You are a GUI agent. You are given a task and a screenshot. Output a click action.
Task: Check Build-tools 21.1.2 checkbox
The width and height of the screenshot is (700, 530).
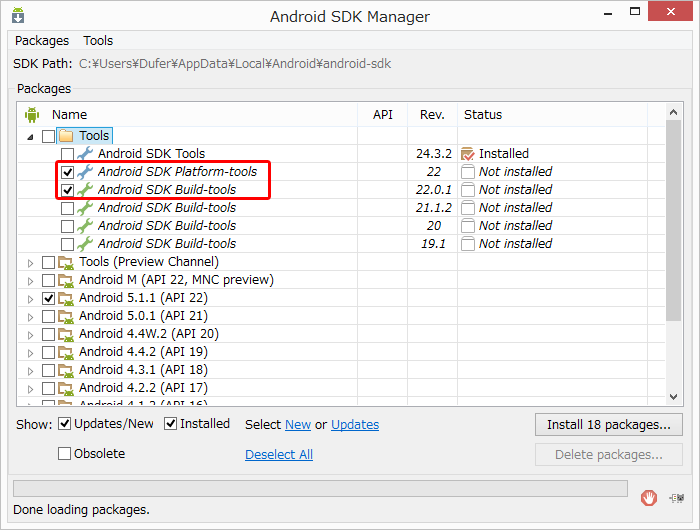tap(67, 209)
